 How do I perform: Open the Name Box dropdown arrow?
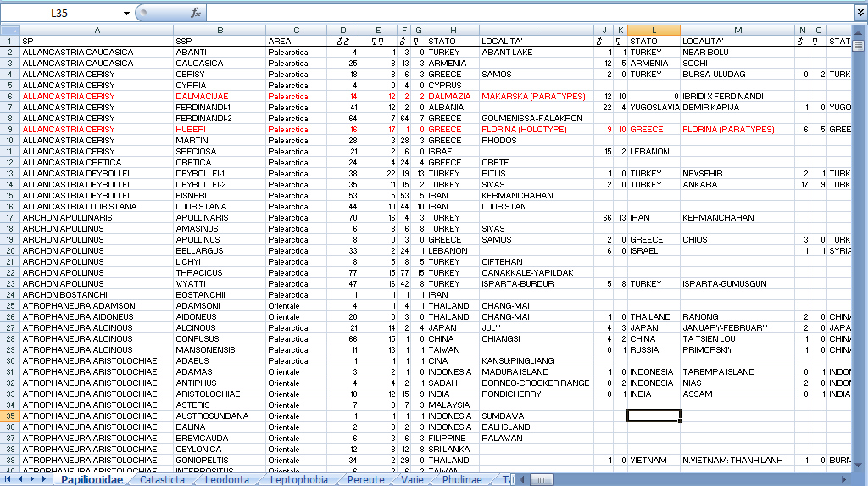click(126, 13)
